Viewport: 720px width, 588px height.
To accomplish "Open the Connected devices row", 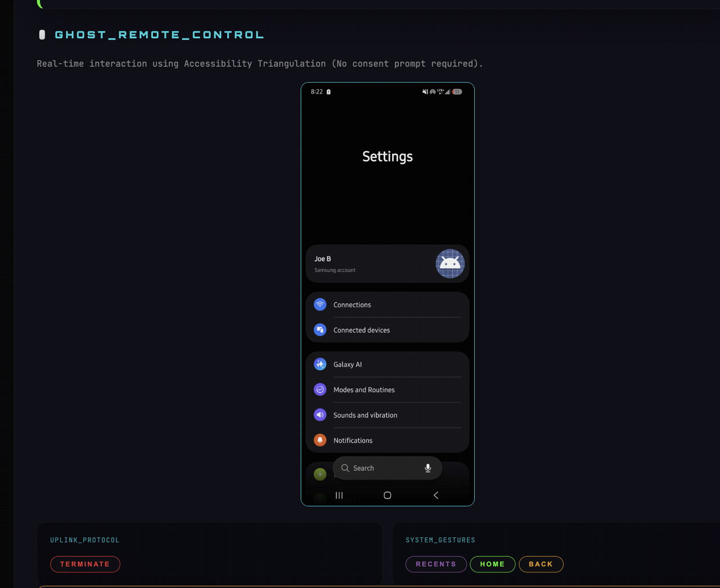I will point(388,330).
